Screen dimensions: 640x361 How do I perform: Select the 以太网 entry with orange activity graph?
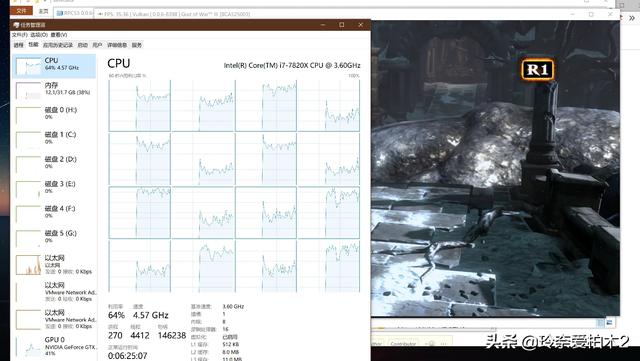click(x=54, y=264)
